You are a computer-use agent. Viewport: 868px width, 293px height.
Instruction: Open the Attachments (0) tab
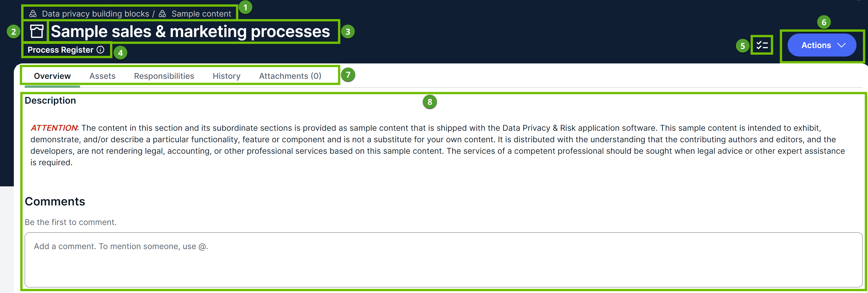point(290,76)
